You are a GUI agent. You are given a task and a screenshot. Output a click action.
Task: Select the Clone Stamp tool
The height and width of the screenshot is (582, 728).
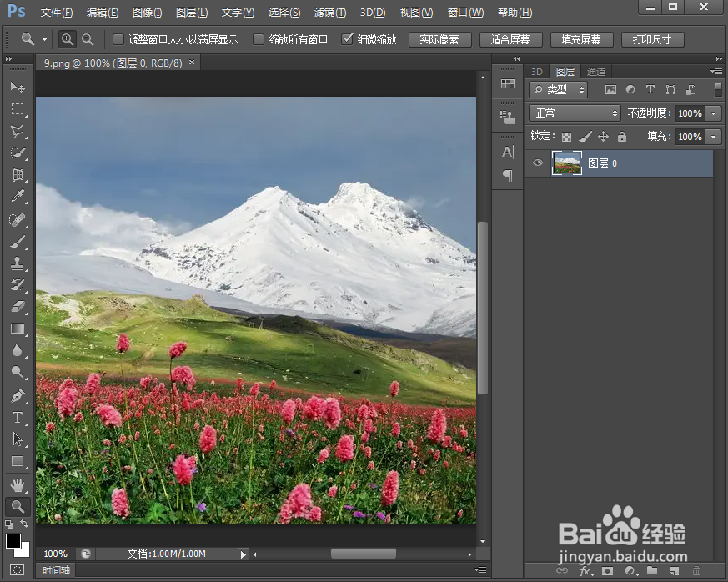coord(18,263)
